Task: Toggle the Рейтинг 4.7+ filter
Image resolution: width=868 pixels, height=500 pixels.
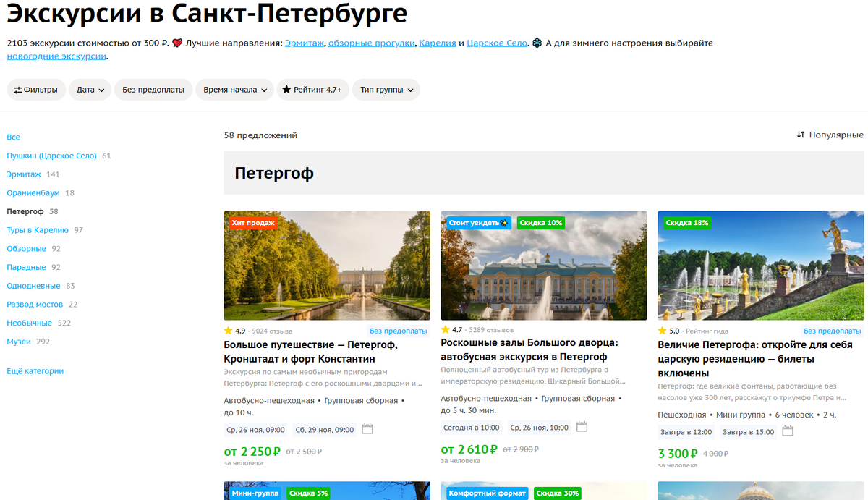Action: 312,90
